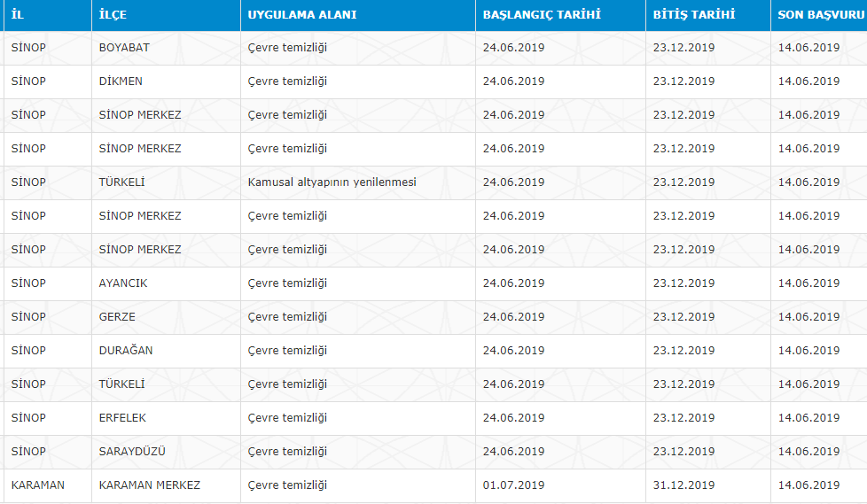This screenshot has width=867, height=504.
Task: Select the BİTİŞ TARİHİ column header
Action: tap(693, 15)
